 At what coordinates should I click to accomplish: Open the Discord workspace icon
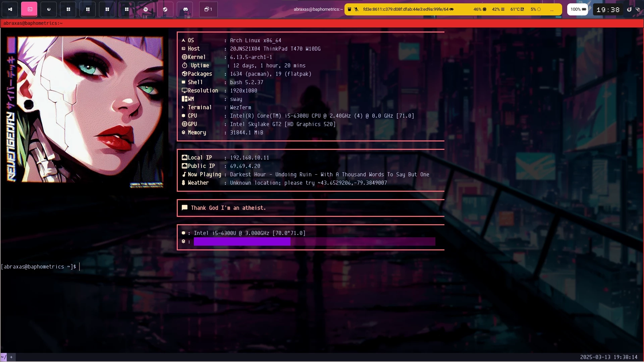coord(185,9)
